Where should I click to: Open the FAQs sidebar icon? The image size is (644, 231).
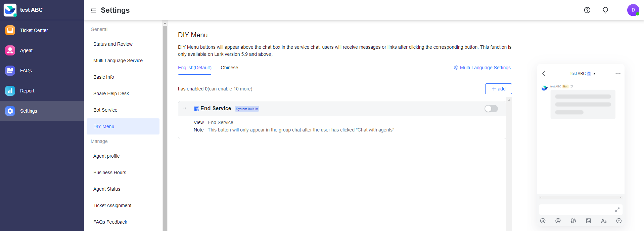[x=10, y=71]
